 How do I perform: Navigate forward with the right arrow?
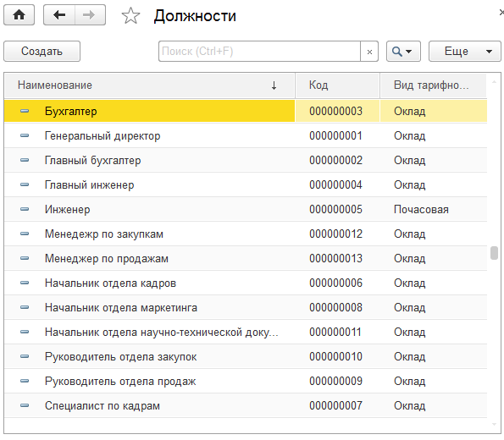[x=90, y=15]
